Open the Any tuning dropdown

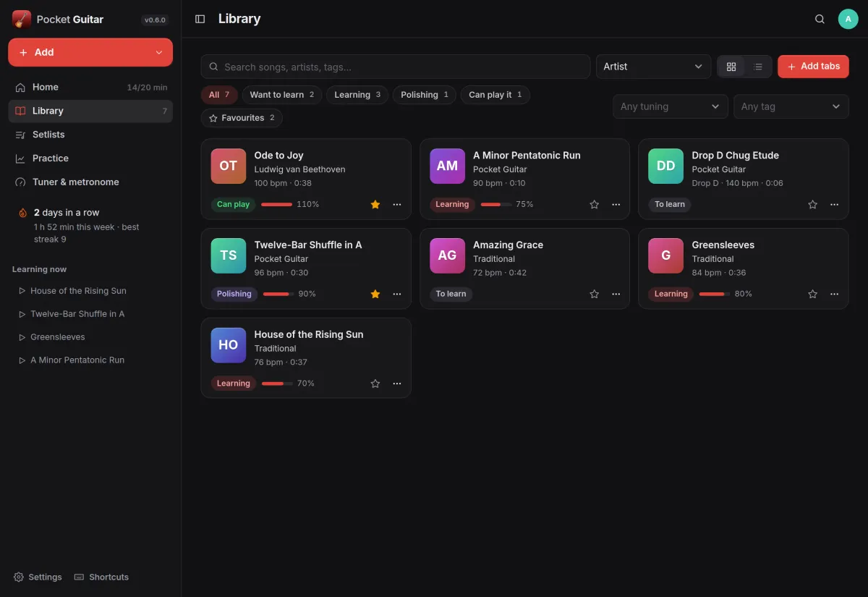(670, 106)
